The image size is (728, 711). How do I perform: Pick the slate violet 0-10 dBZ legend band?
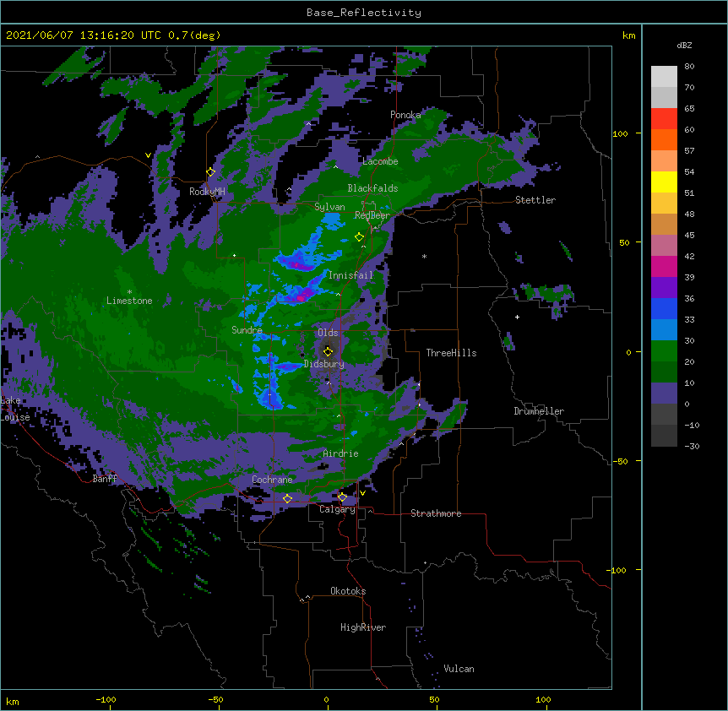click(x=664, y=393)
